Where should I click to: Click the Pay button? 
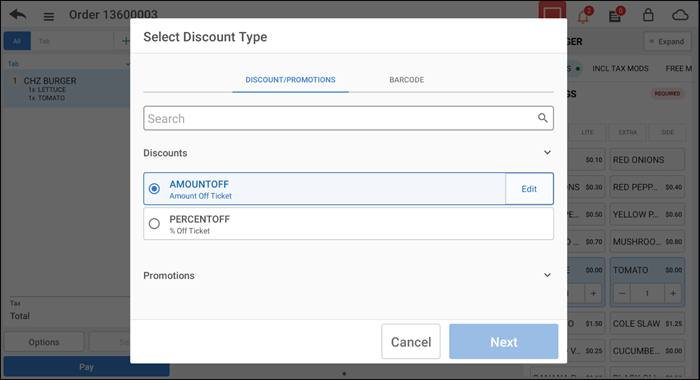86,367
